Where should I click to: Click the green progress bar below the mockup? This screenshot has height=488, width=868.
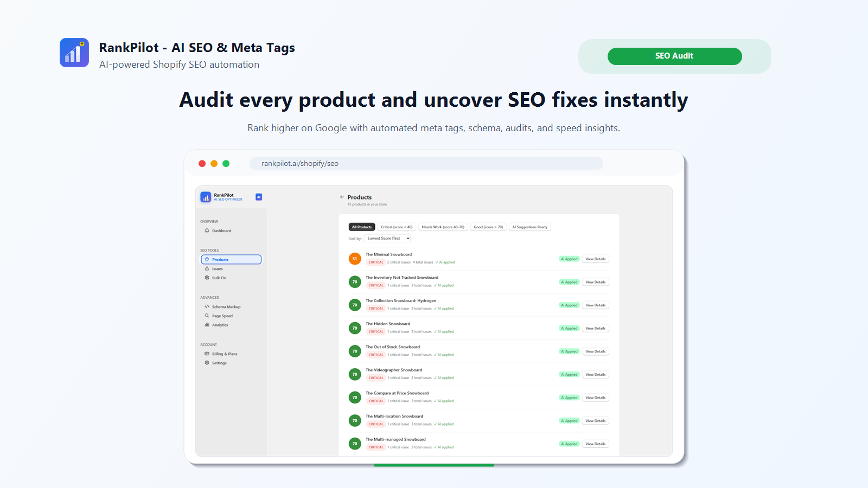pyautogui.click(x=434, y=465)
